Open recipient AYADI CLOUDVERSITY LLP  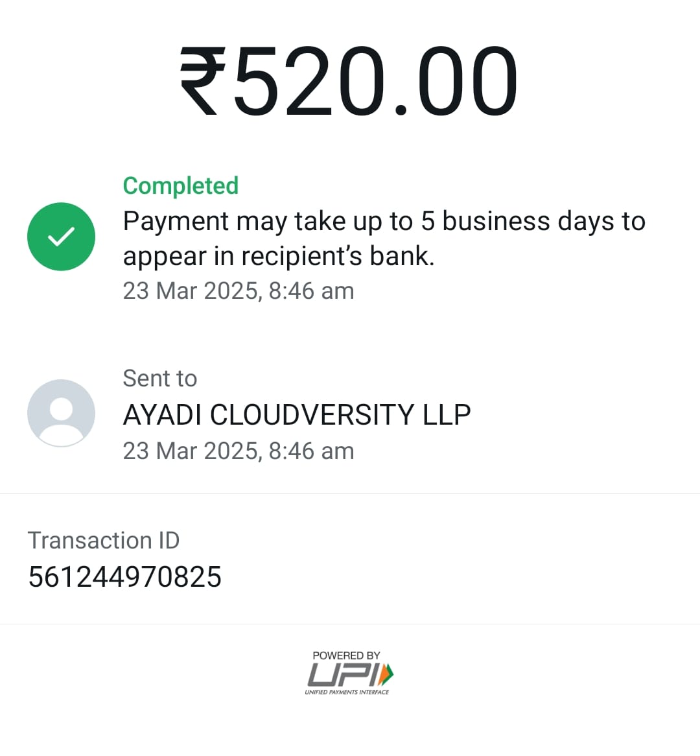coord(297,414)
